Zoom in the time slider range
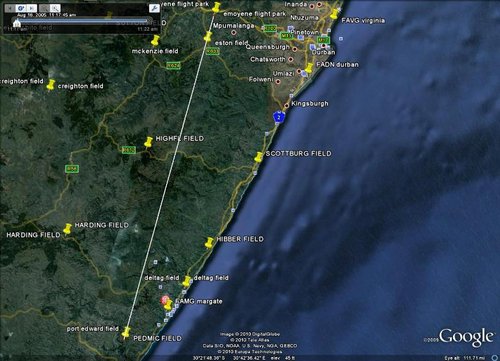The height and width of the screenshot is (361, 500). pos(55,8)
